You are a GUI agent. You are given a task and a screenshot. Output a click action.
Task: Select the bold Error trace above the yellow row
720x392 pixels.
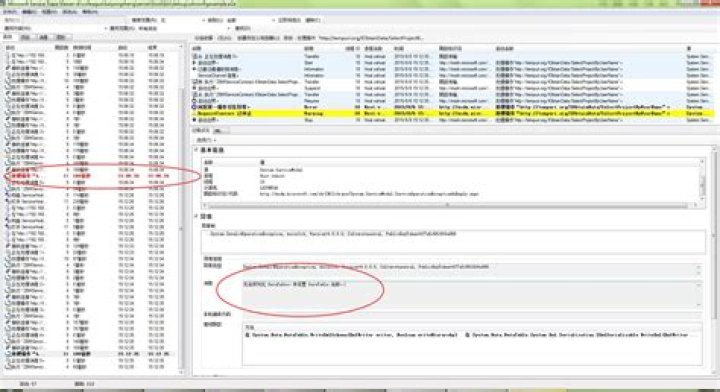pos(452,107)
